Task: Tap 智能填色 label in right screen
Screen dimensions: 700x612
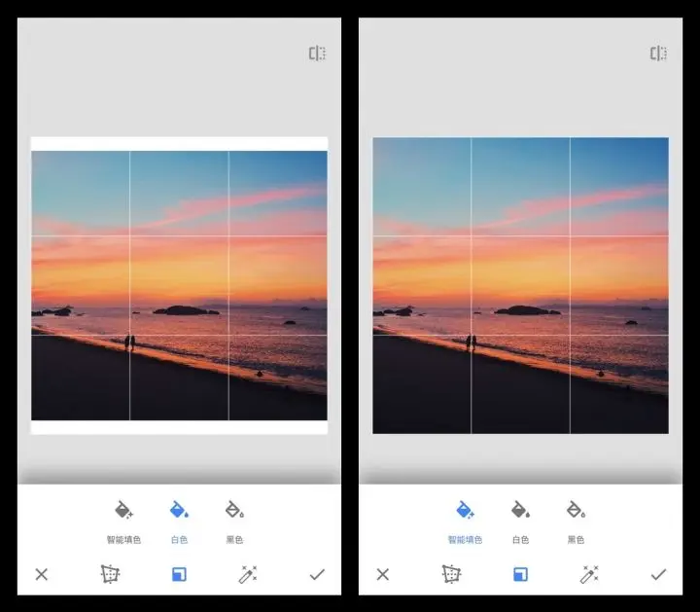Action: coord(465,540)
